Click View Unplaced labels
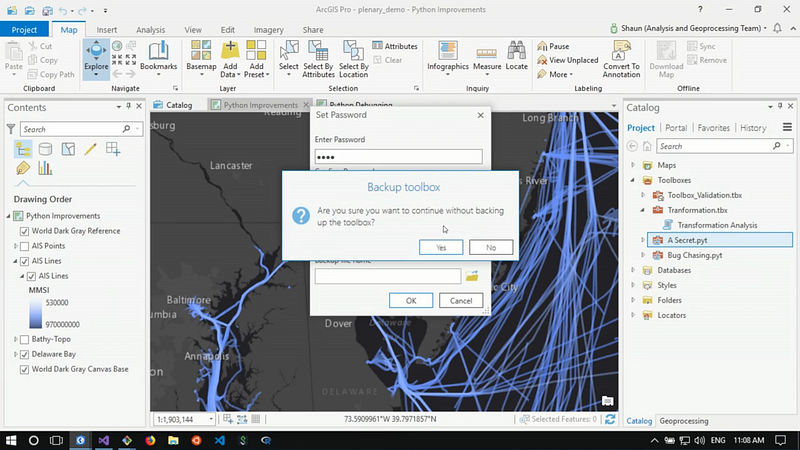The height and width of the screenshot is (450, 800). (568, 60)
